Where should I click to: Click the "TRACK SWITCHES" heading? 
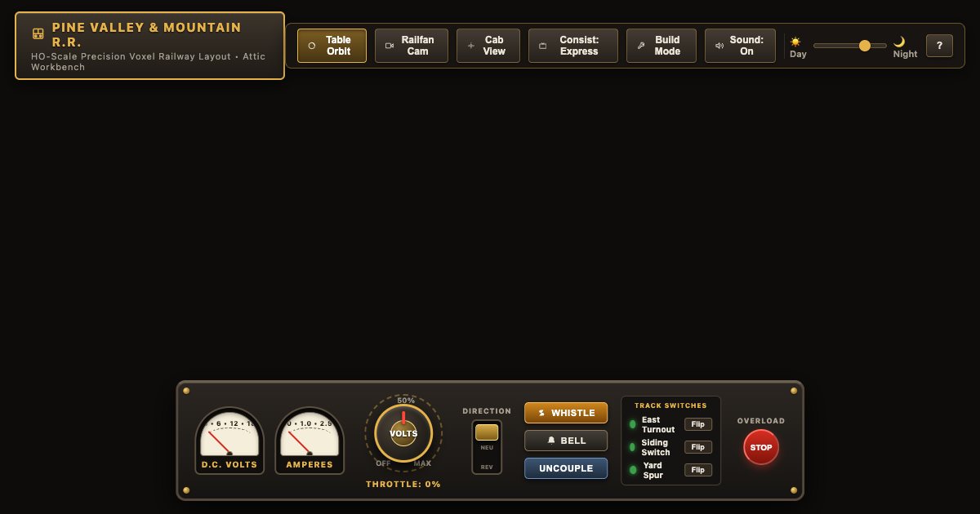[670, 405]
